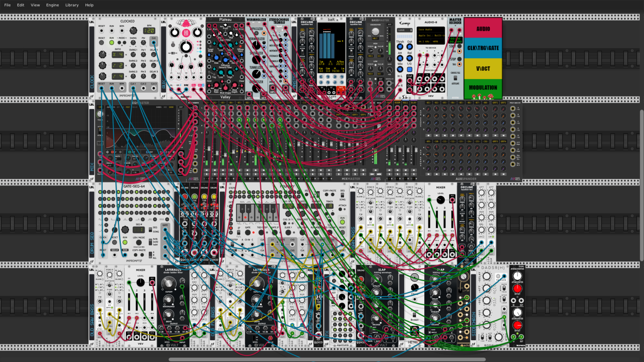Viewport: 644px width, 362px height.
Task: Open the Help menu
Action: pos(89,5)
